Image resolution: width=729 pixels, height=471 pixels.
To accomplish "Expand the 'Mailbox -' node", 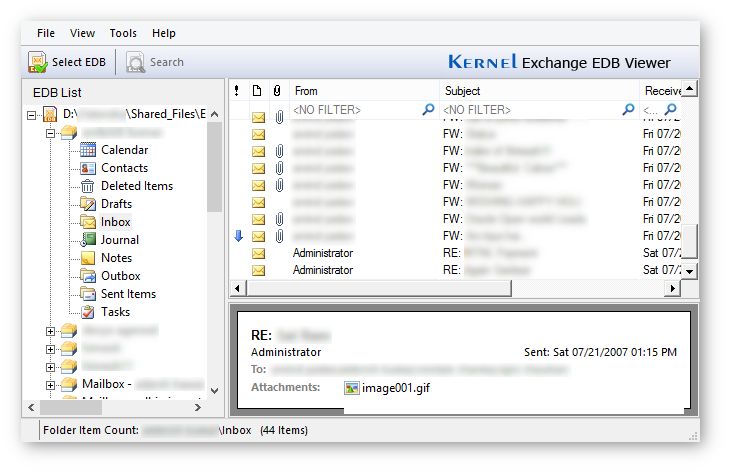I will coord(51,385).
